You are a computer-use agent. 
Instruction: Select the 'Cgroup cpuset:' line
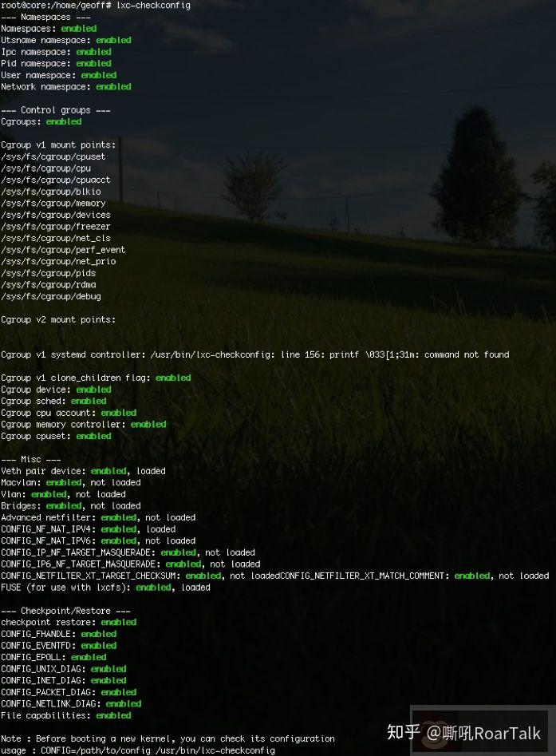point(56,436)
